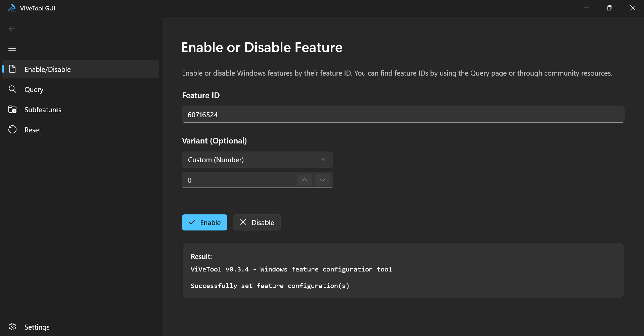
Task: Click the Enable/Disable page document icon
Action: 12,69
